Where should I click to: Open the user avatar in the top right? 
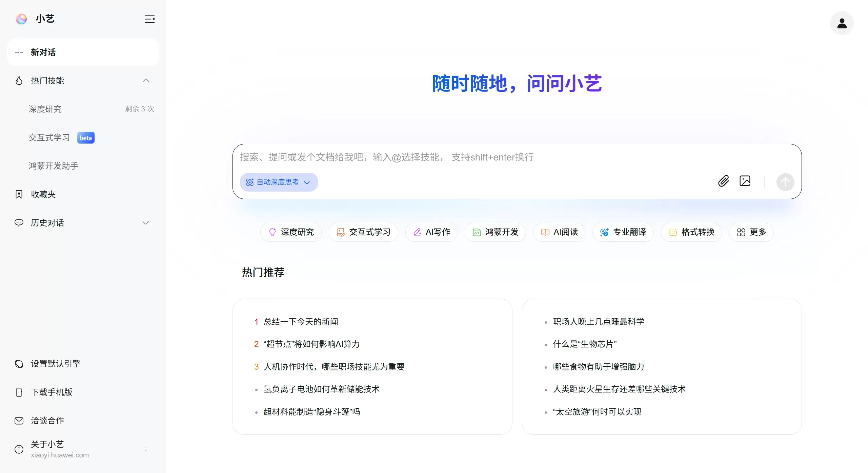point(842,23)
